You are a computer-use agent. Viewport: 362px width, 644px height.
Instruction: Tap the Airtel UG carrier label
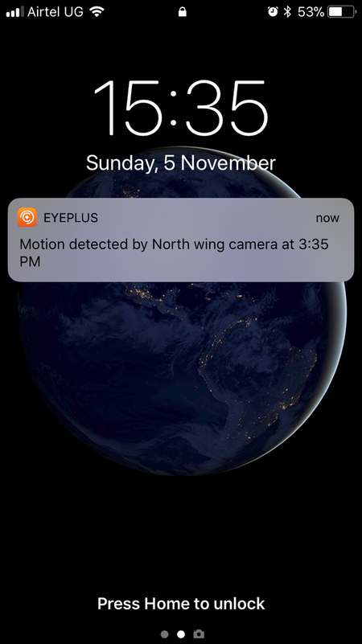coord(56,12)
